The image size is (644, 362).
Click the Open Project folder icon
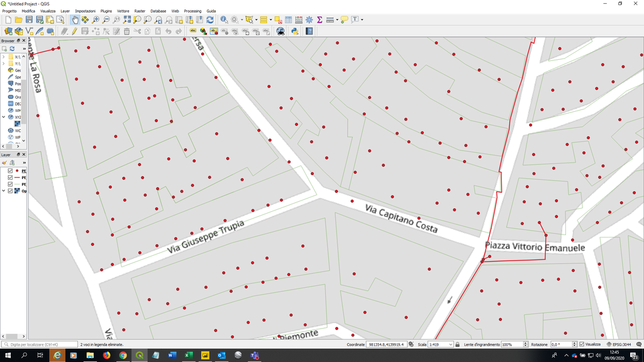coord(18,20)
